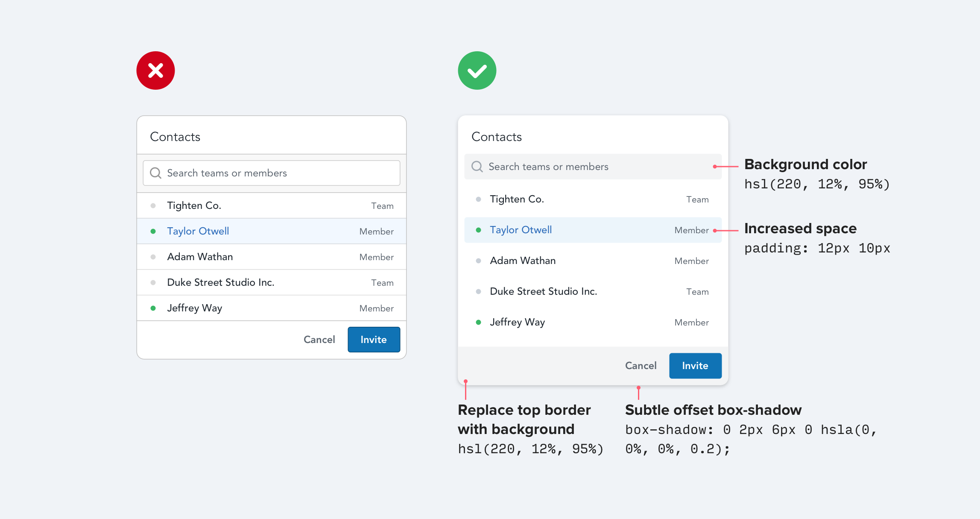The image size is (980, 519).
Task: Select Taylor Otwell row in right list
Action: [593, 230]
